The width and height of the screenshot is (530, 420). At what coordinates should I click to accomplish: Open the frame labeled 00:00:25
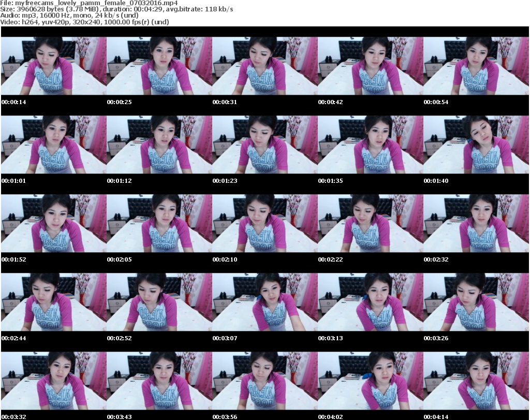tap(159, 66)
